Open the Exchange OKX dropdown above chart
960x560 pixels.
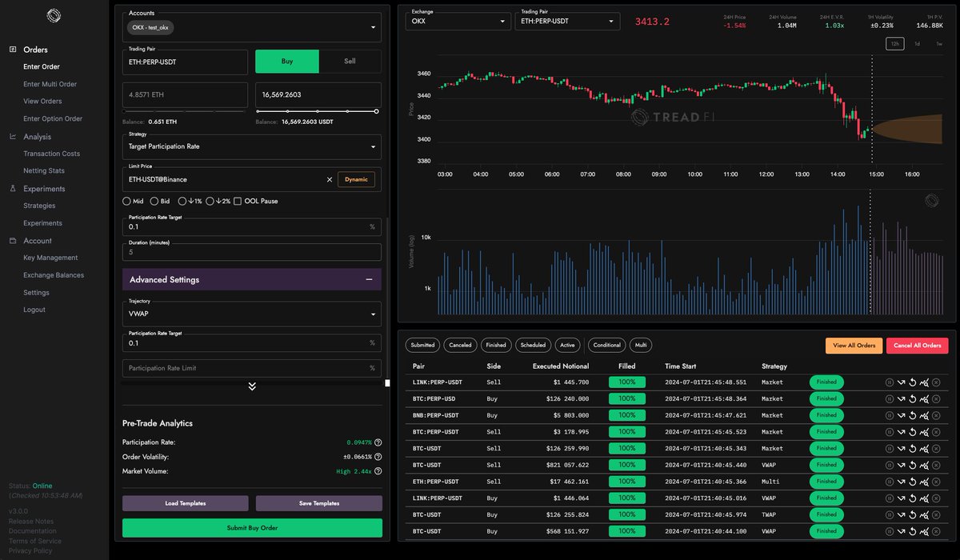tap(458, 20)
